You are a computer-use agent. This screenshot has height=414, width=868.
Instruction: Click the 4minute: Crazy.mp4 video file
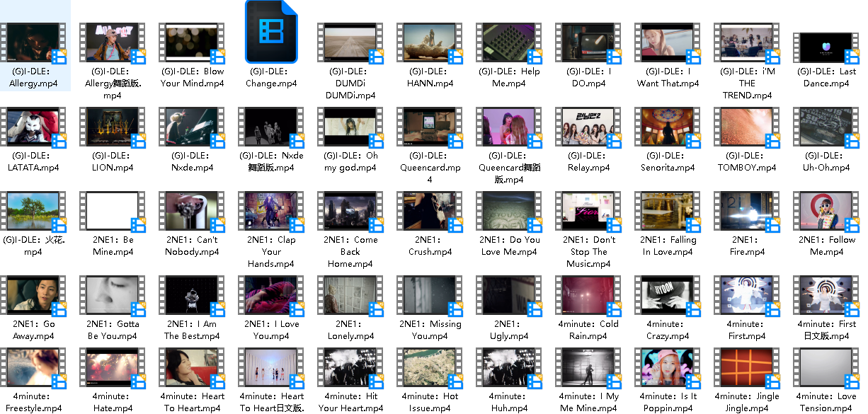click(x=668, y=295)
